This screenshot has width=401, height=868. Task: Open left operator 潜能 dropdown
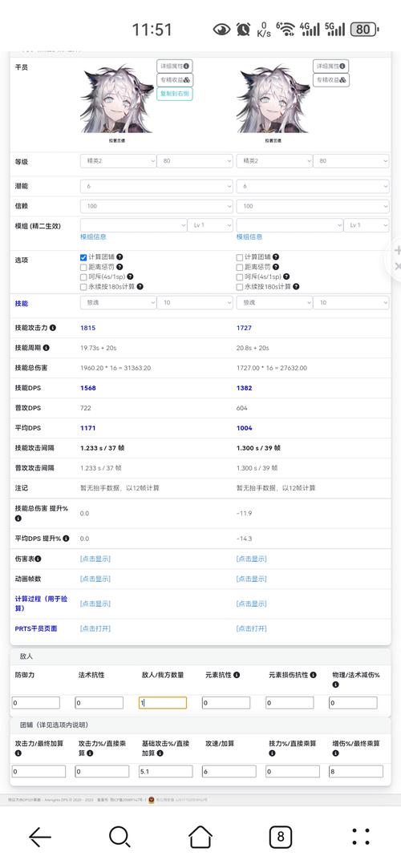pyautogui.click(x=156, y=186)
